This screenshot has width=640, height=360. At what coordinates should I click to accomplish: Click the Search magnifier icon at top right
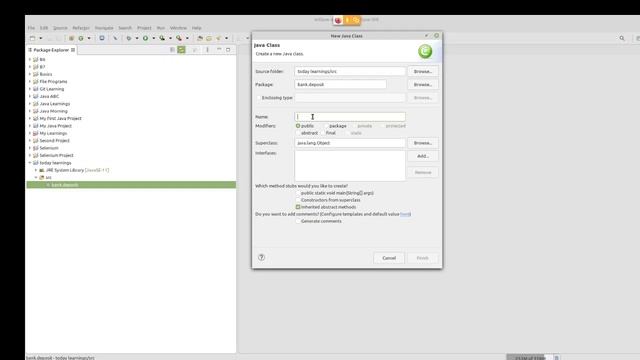622,38
